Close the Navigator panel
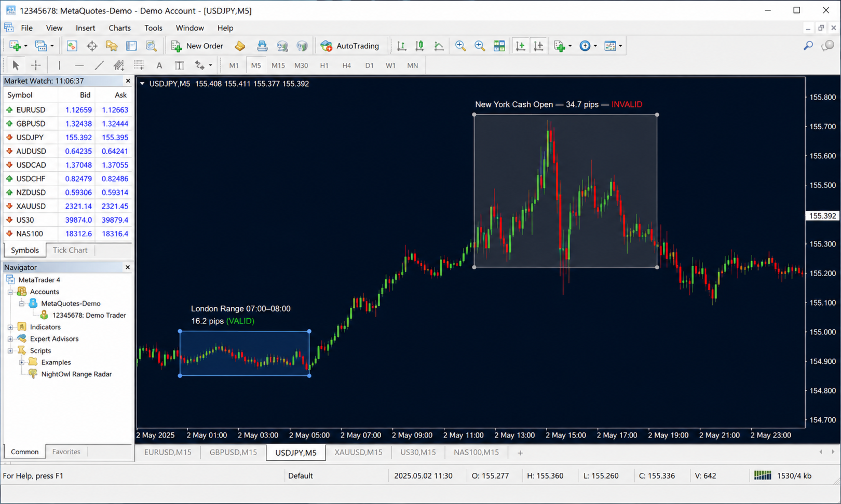This screenshot has height=504, width=841. (128, 267)
